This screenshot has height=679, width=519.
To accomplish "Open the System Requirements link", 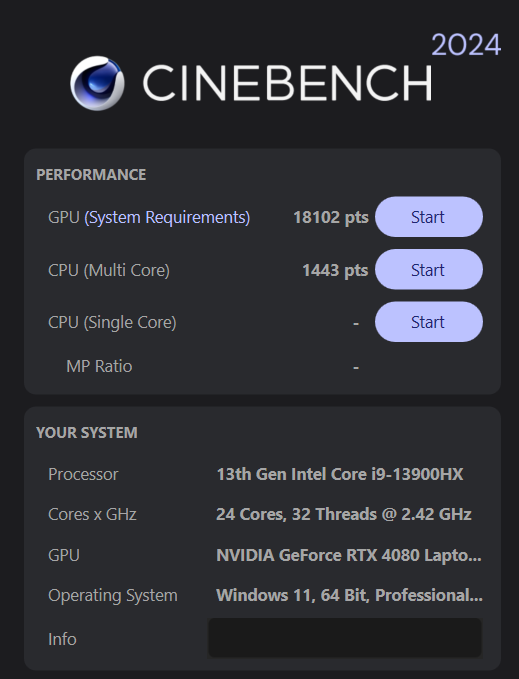I will [x=167, y=217].
